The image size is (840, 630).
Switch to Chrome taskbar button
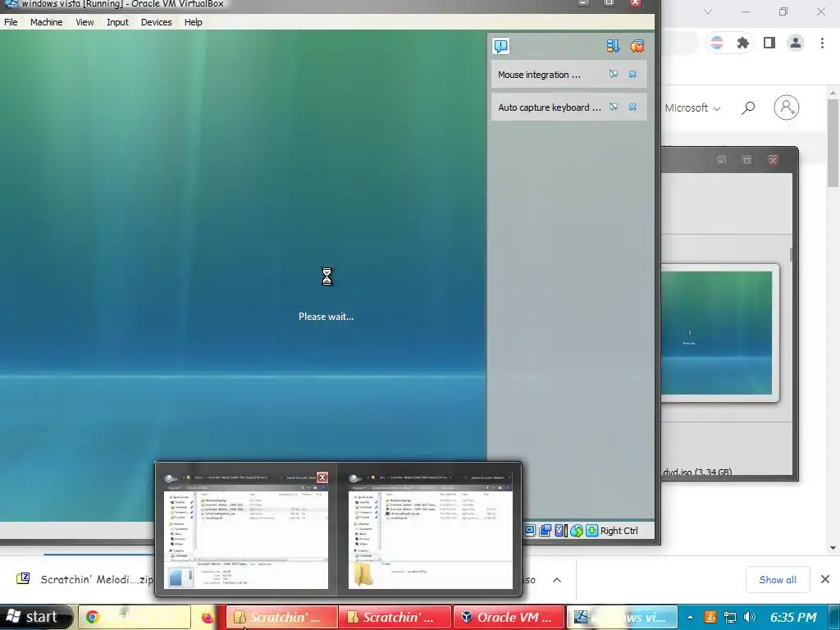coord(135,618)
